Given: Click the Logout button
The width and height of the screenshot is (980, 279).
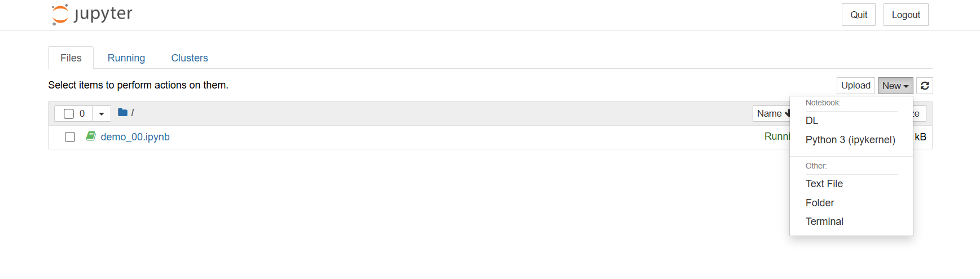Looking at the screenshot, I should point(906,15).
